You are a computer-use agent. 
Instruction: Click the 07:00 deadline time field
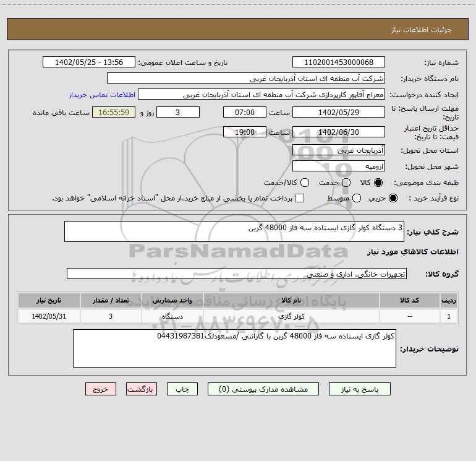(245, 112)
